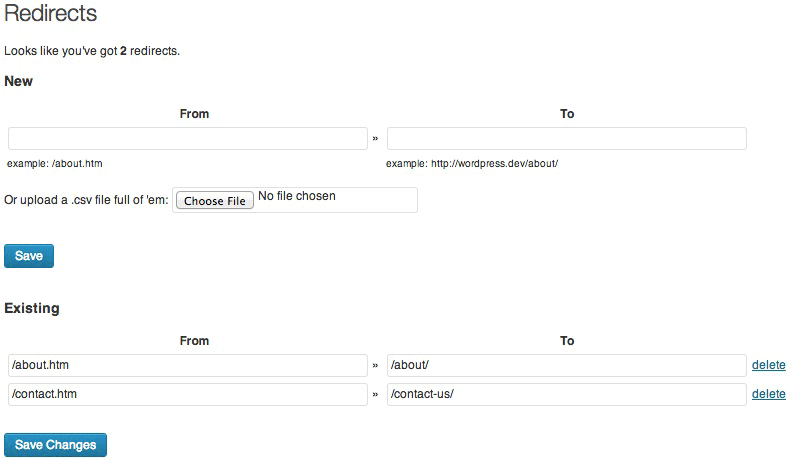Select the /about/ To field
Viewport: 792px width, 461px height.
click(566, 365)
